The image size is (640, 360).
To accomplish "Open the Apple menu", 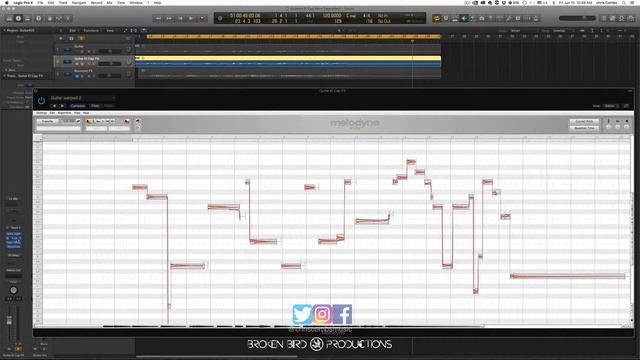I will pos(6,2).
